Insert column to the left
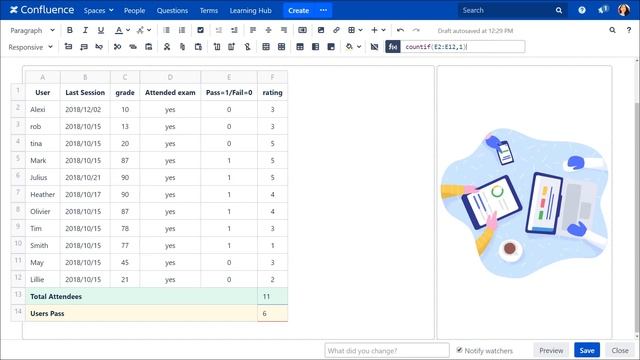The height and width of the screenshot is (360, 640). click(217, 47)
